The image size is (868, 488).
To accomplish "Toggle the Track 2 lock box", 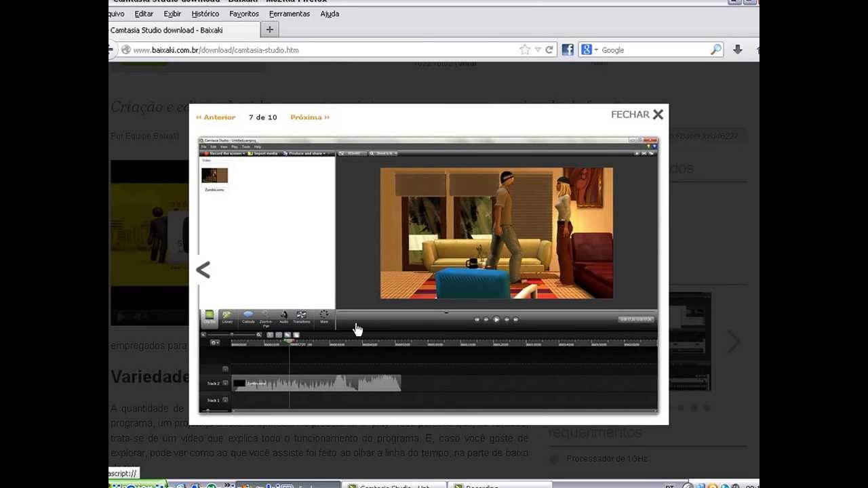I will (225, 384).
